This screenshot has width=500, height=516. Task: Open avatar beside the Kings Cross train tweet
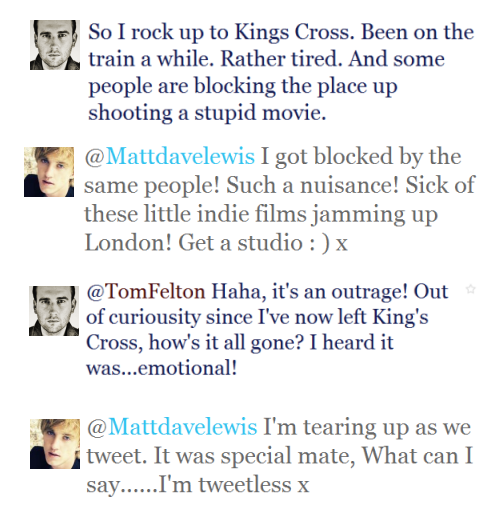(55, 45)
